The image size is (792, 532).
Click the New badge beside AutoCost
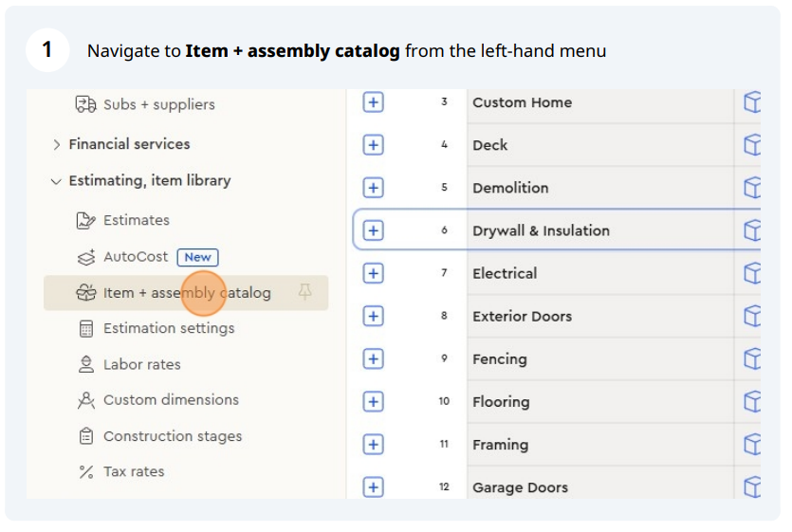[197, 257]
